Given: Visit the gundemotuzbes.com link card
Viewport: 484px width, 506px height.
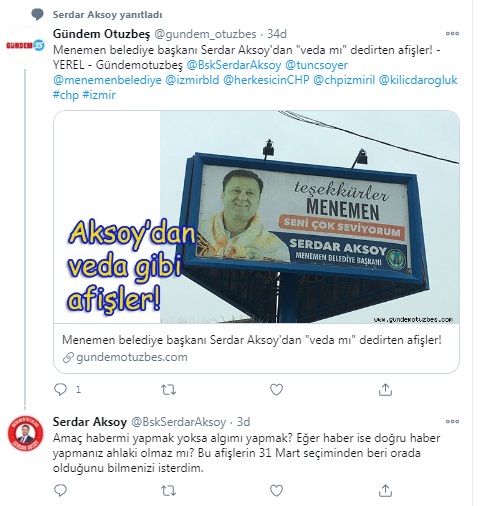Looking at the screenshot, I should [256, 348].
